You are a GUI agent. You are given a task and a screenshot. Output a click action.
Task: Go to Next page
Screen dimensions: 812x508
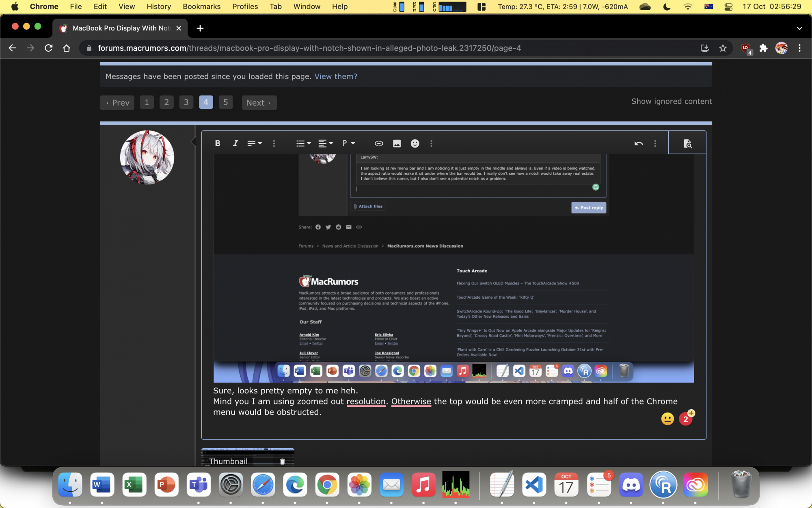coord(259,103)
